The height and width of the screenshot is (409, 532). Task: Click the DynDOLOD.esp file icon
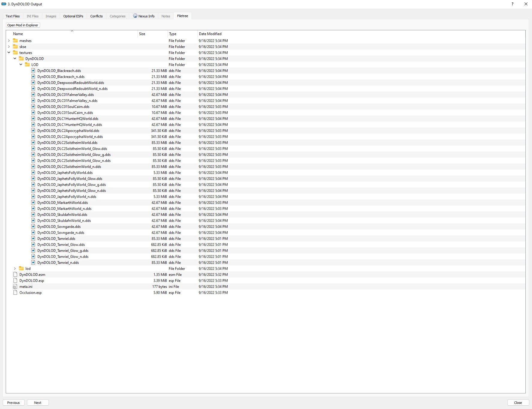pyautogui.click(x=15, y=280)
